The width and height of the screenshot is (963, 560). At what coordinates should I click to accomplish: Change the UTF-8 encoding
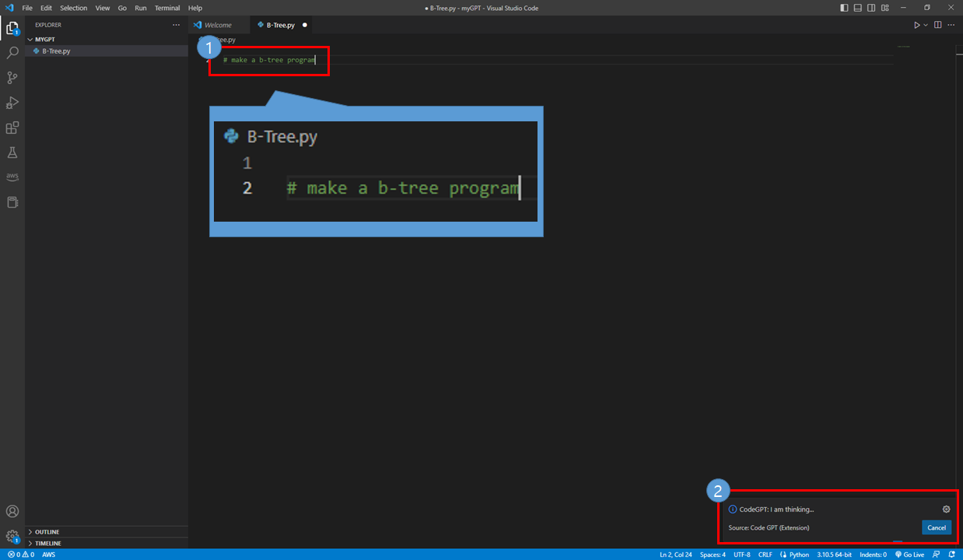[x=742, y=555]
